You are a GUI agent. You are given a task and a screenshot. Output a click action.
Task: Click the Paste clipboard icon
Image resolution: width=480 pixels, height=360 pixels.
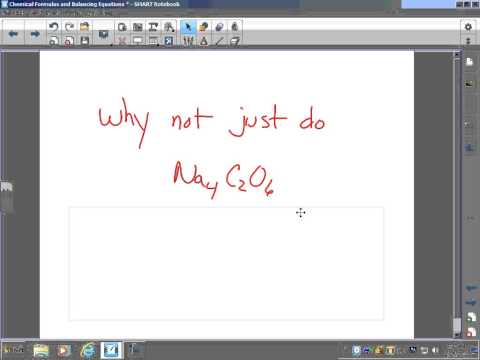(122, 27)
